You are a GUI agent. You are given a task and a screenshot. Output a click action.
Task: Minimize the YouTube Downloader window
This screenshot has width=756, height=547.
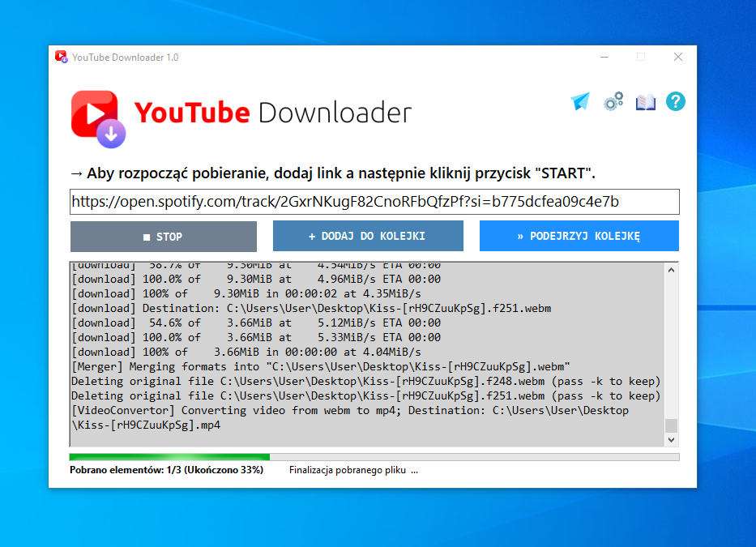(604, 57)
